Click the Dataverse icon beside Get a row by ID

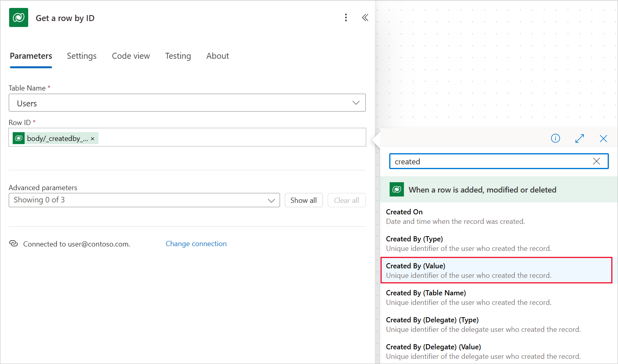19,17
